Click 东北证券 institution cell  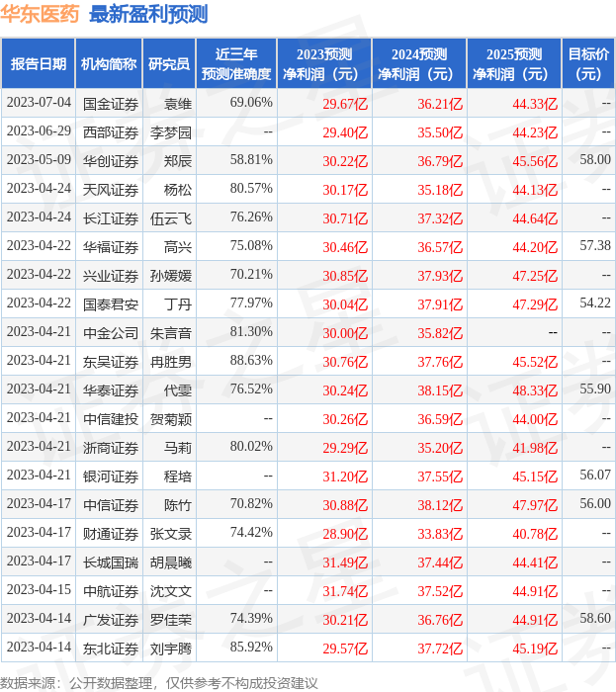111,649
